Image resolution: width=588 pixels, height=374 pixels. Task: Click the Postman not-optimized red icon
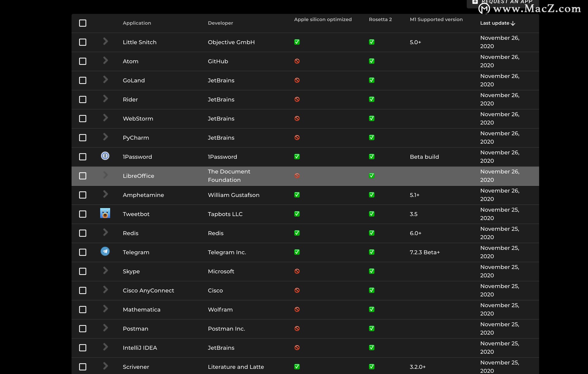point(297,329)
